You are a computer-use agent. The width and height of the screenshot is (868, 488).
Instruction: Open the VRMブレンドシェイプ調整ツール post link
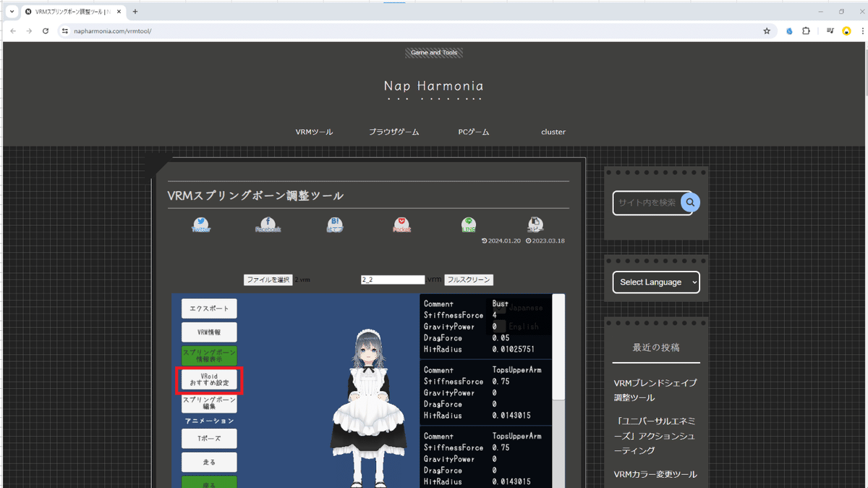[655, 390]
